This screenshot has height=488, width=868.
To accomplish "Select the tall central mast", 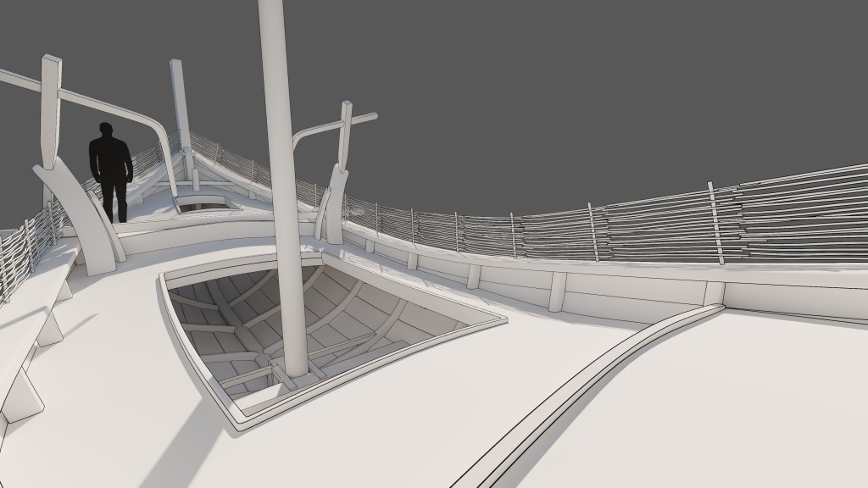I will [x=281, y=169].
